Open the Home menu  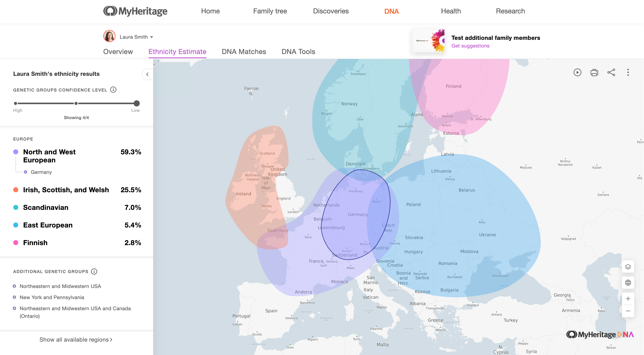(210, 11)
